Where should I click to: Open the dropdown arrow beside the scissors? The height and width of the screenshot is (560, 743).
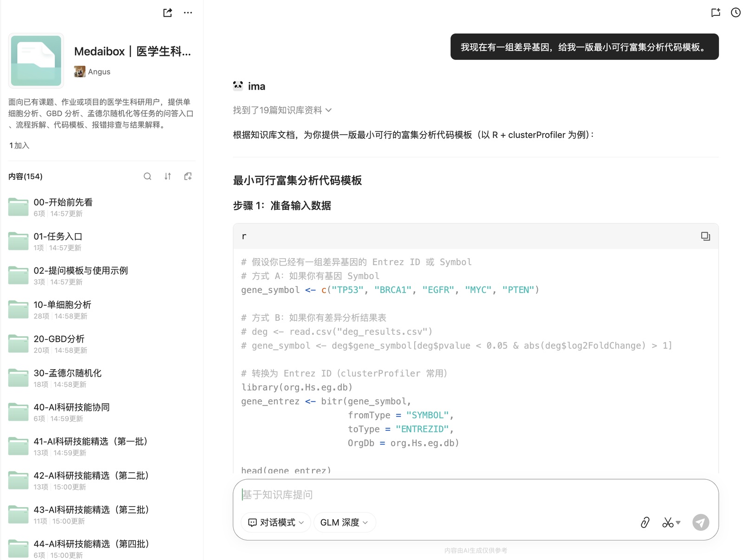click(678, 523)
